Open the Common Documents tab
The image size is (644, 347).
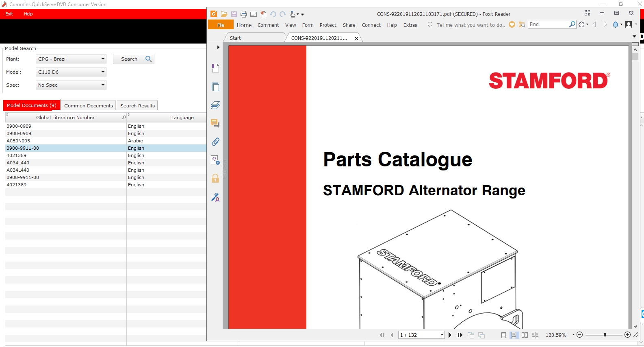click(x=89, y=106)
